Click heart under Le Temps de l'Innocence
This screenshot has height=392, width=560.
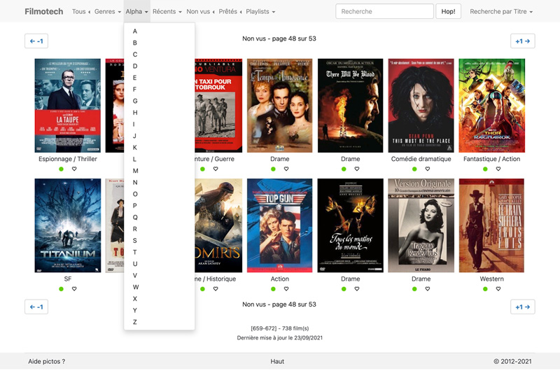pos(286,169)
